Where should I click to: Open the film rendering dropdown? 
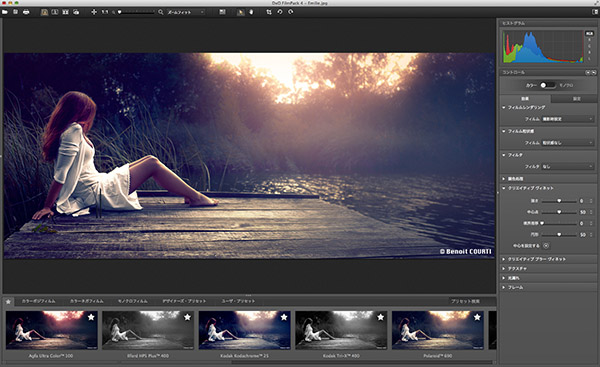coord(568,119)
